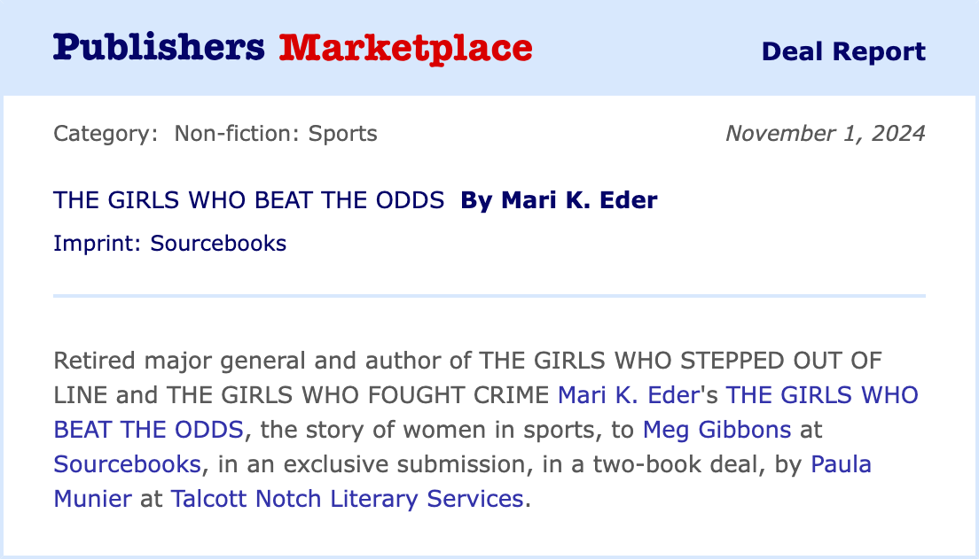Visit the Talcott Notch Literary Services link
Viewport: 979px width, 560px height.
tap(347, 498)
